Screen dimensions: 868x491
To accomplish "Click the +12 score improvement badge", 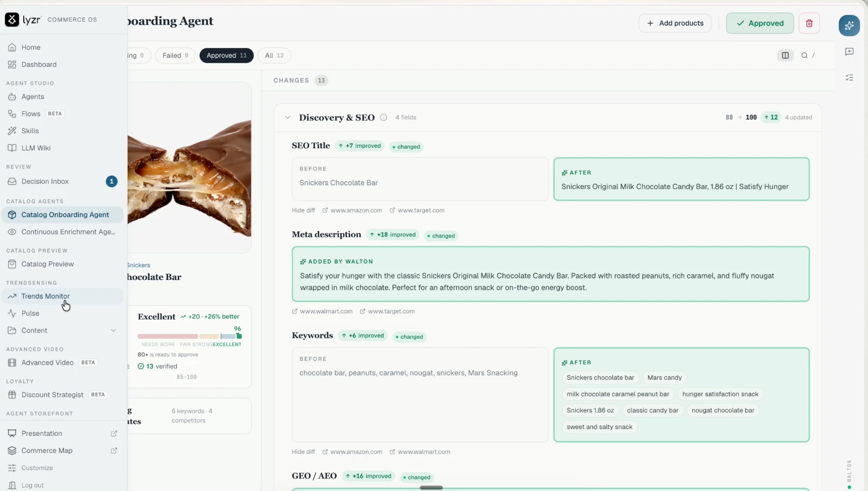I will 771,118.
